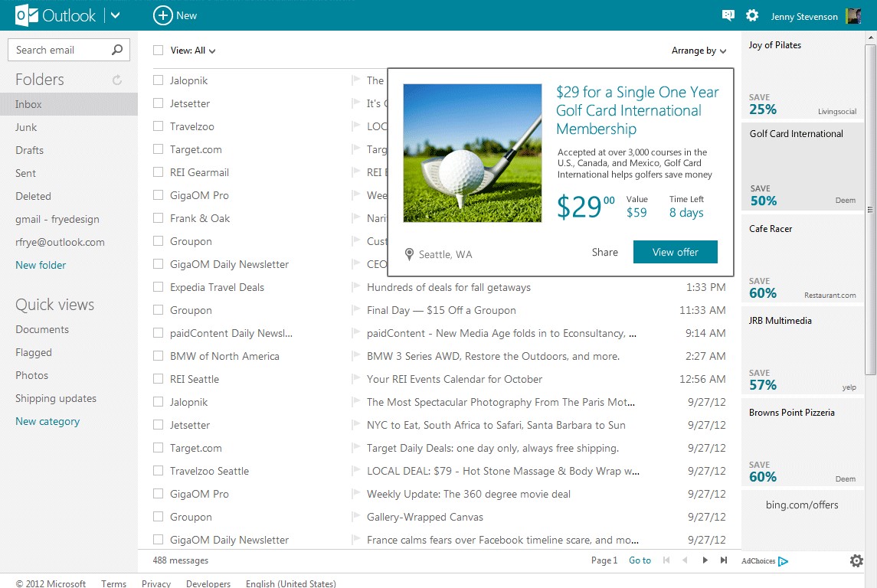Viewport: 877px width, 588px height.
Task: Flag the Most Spectacular Photography message
Action: [x=355, y=401]
